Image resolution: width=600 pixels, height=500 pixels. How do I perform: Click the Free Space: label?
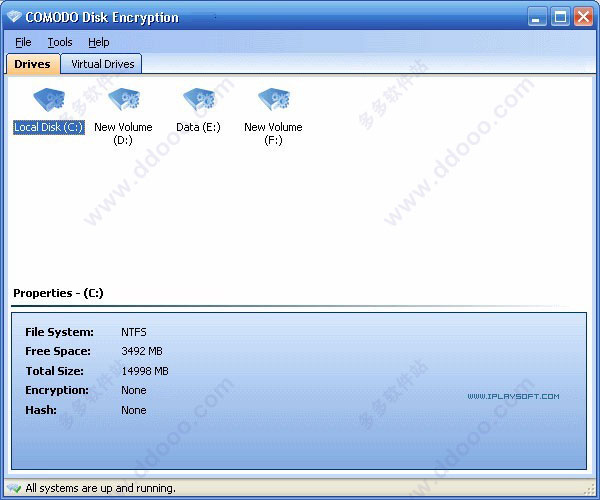[58, 351]
